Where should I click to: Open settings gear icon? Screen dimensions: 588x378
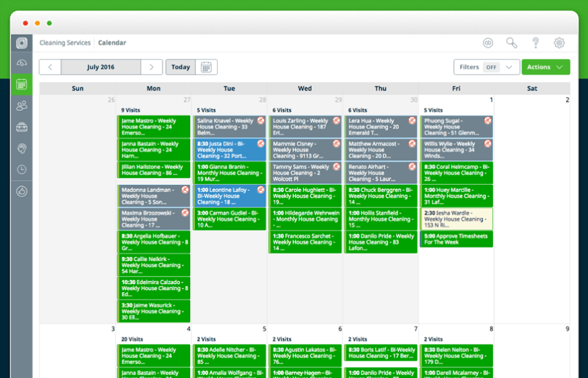pyautogui.click(x=559, y=43)
